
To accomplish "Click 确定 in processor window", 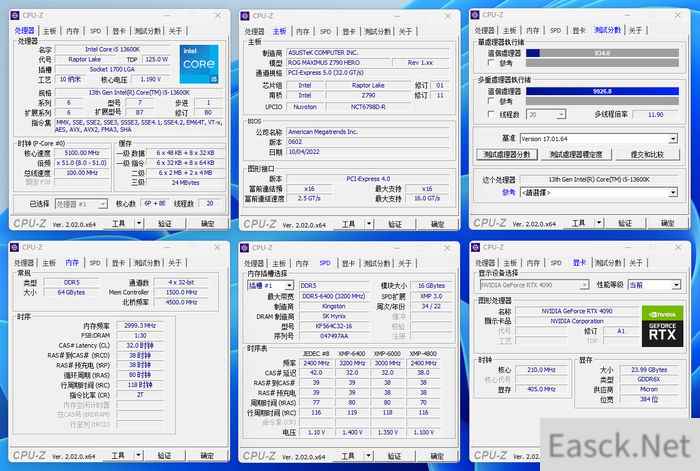I will coord(208,223).
